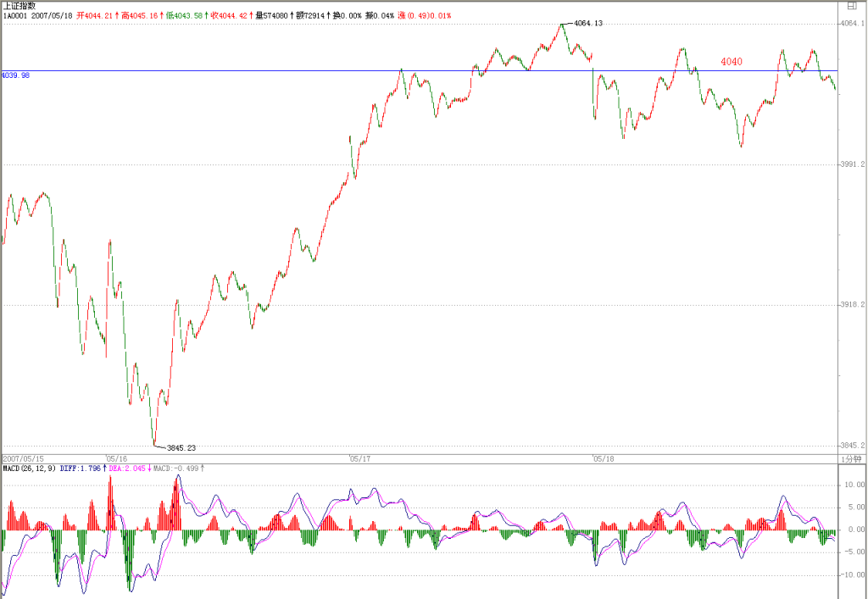Click the 05/16 date marker on time axis

click(117, 459)
